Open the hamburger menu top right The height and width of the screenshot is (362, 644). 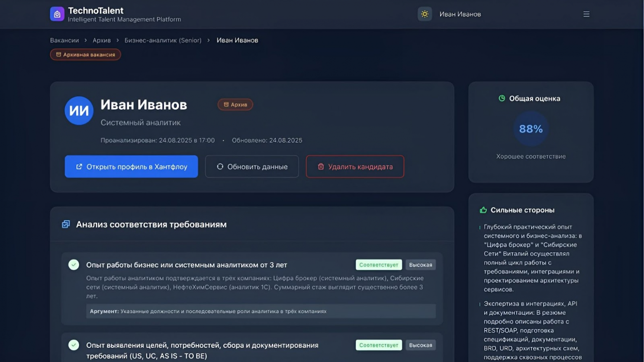tap(586, 14)
